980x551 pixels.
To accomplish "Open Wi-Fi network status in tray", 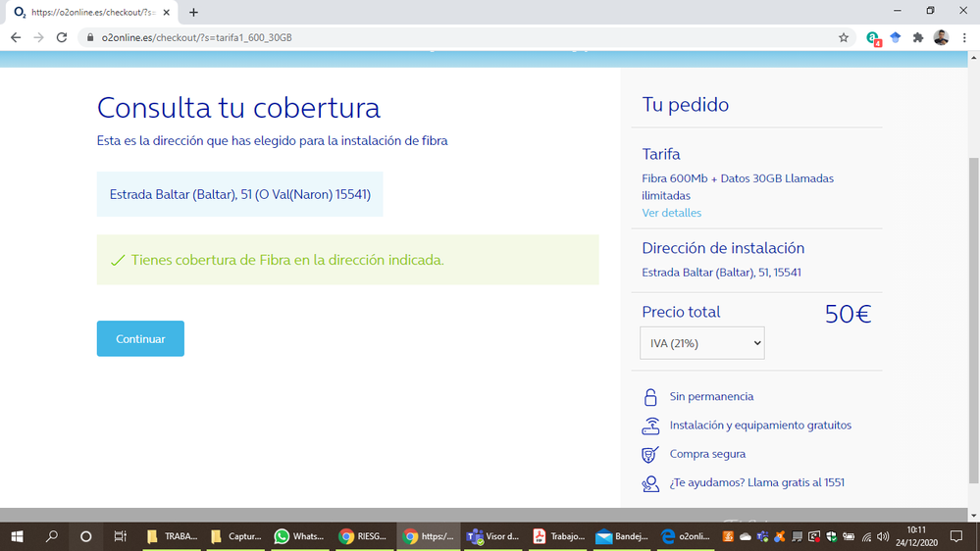I will coord(866,536).
